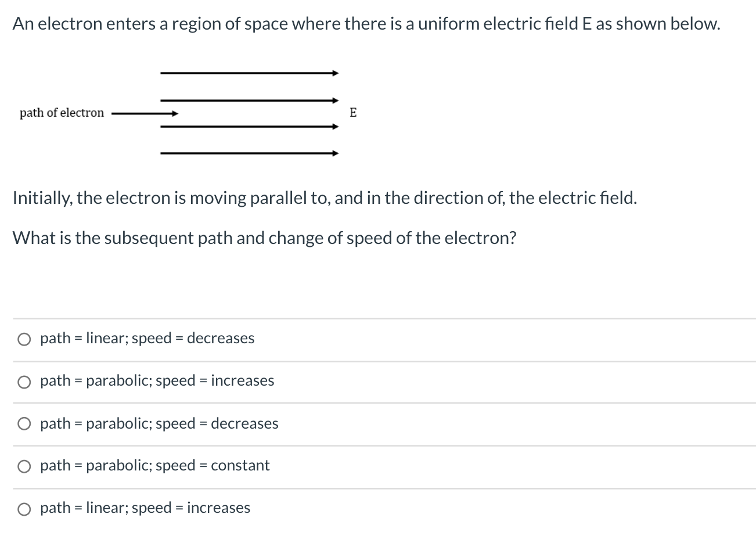Click the middle answer's radio circle

click(24, 423)
